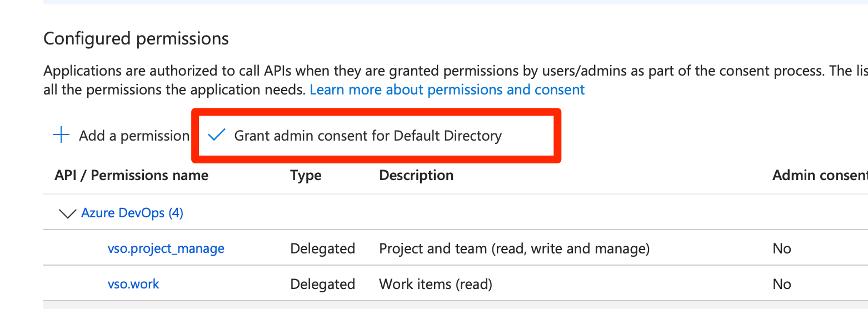This screenshot has width=868, height=309.
Task: Collapse the Azure DevOps group chevron
Action: (68, 213)
